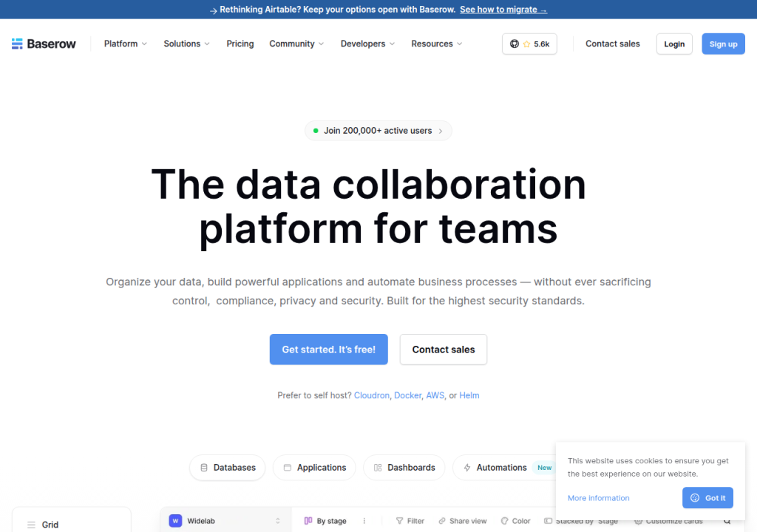Click the Filter toolbar button
Viewport: 757px width, 532px height.
pyautogui.click(x=410, y=521)
